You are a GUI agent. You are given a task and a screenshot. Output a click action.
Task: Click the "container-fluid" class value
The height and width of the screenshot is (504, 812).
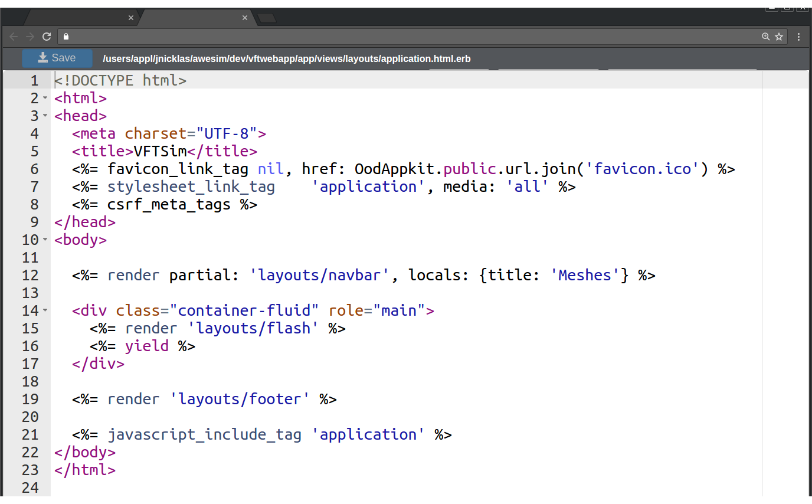click(245, 310)
